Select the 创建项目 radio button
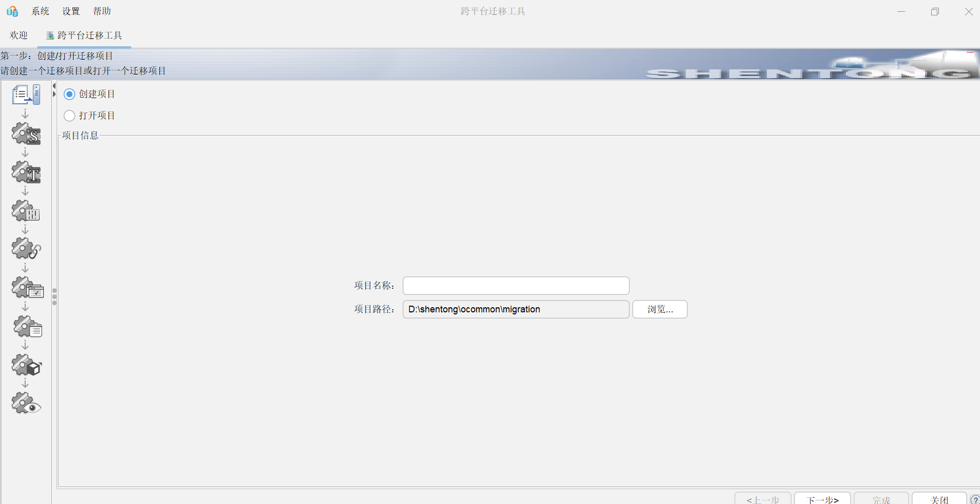The height and width of the screenshot is (504, 980). pos(69,94)
